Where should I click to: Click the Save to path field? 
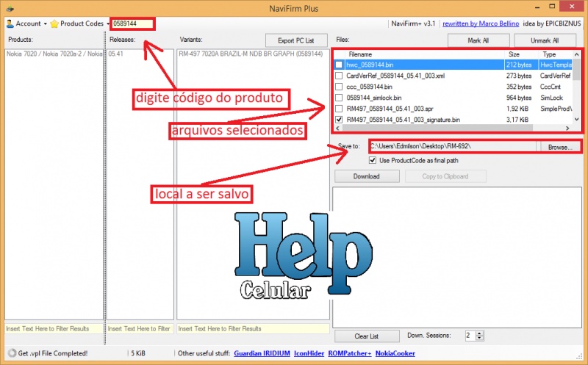pyautogui.click(x=453, y=147)
